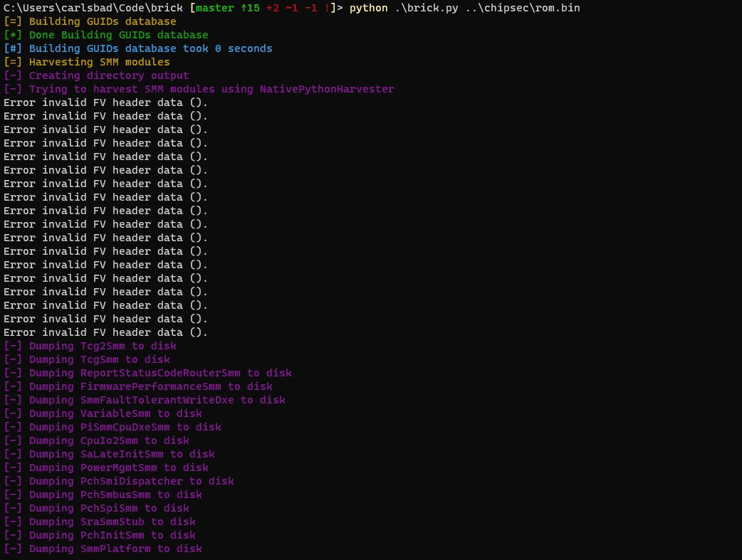The height and width of the screenshot is (560, 742).
Task: Click the line 'Dumping PchSmiDispatcher to disk'
Action: coord(119,481)
